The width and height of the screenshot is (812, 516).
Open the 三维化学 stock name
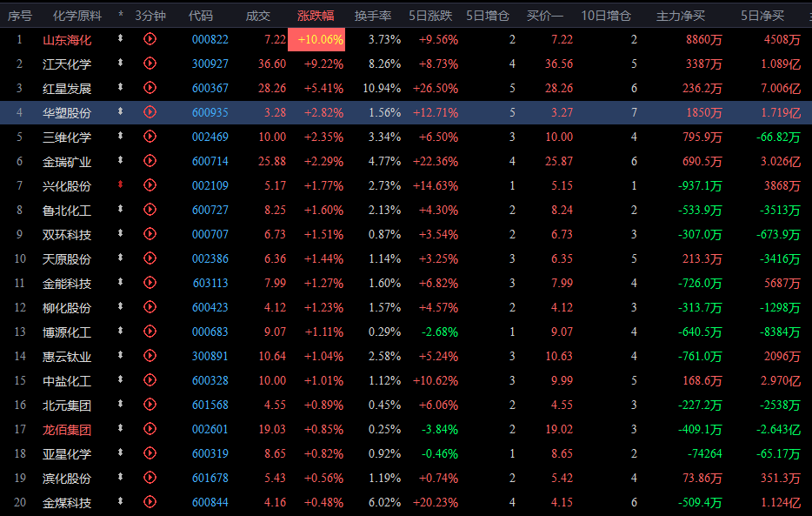point(67,137)
